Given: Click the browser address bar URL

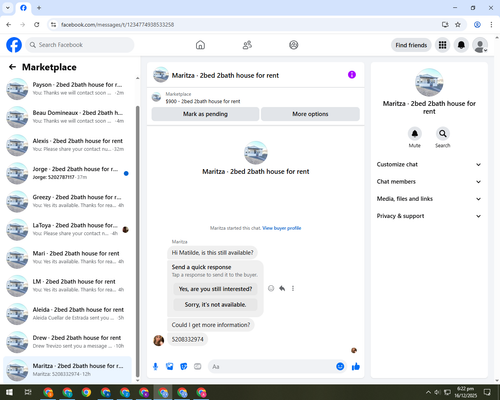Looking at the screenshot, I should 117,25.
